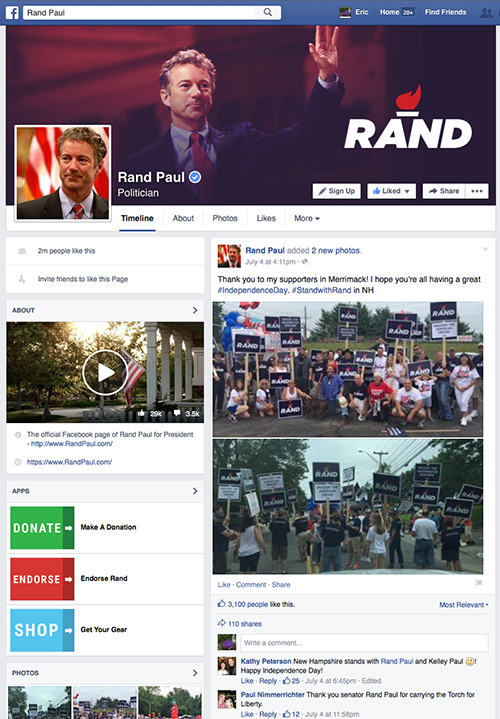The width and height of the screenshot is (500, 719).
Task: Click the more options ellipsis button
Action: point(477,191)
